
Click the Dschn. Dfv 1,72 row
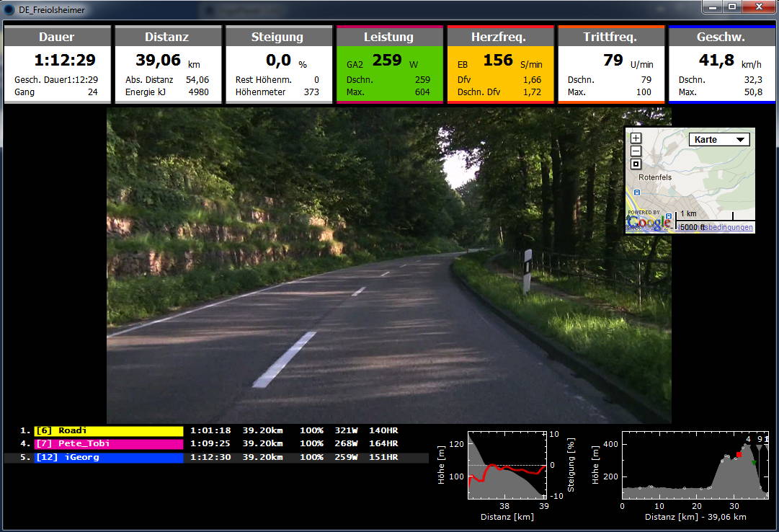499,92
